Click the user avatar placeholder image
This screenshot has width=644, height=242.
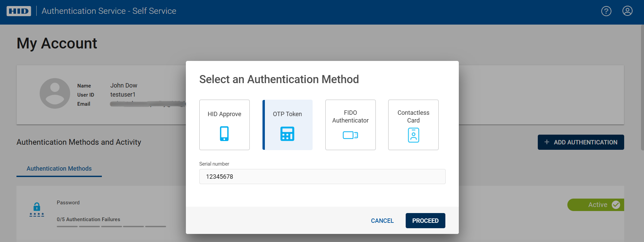[x=55, y=93]
